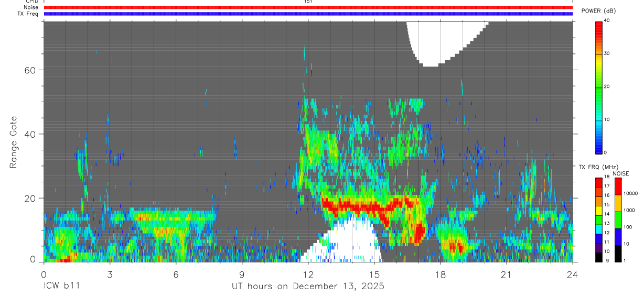Viewport: 644px width, 297px height.
Task: Click the "100" label on noise scale
Action: click(628, 227)
